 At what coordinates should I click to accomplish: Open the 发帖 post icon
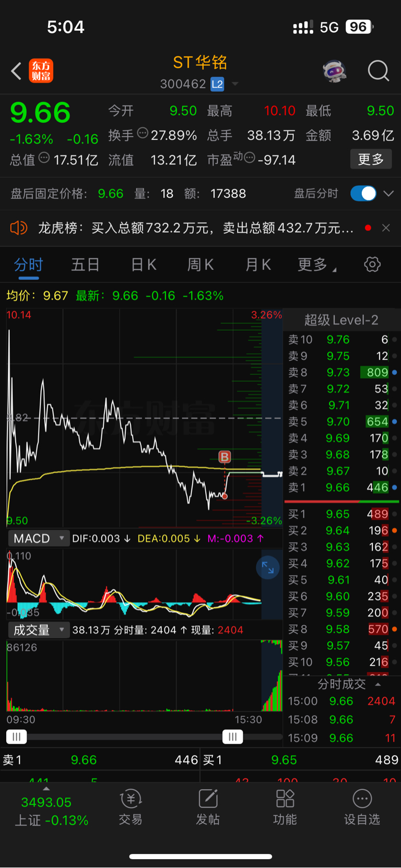tap(208, 807)
